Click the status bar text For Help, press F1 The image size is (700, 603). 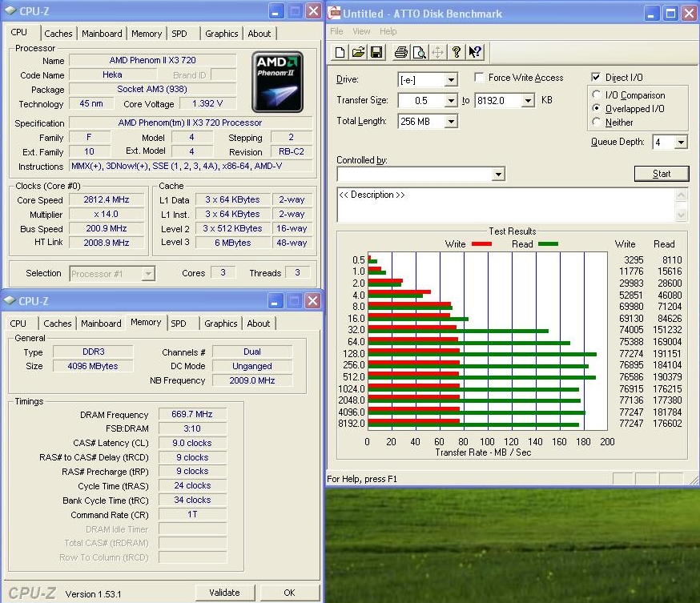point(361,479)
